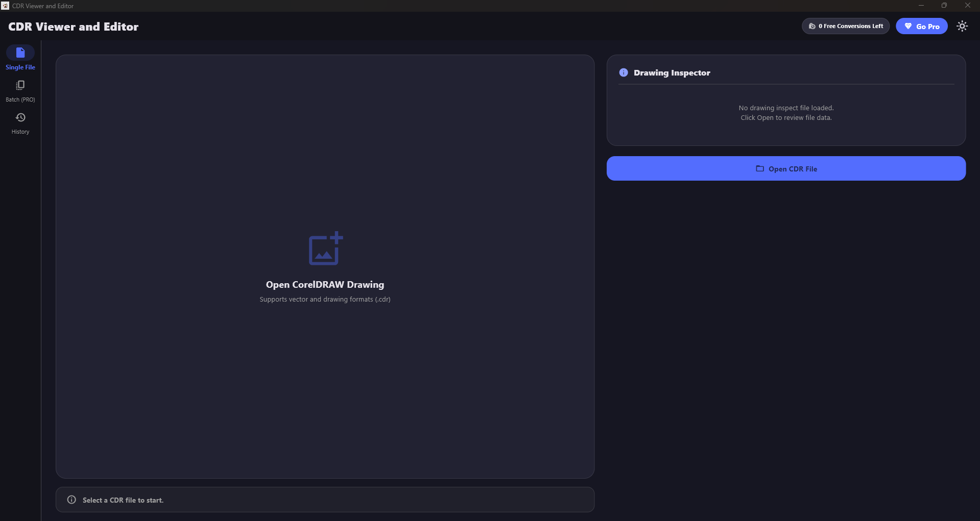Minimize the CDR Viewer window
This screenshot has height=521, width=980.
click(921, 6)
